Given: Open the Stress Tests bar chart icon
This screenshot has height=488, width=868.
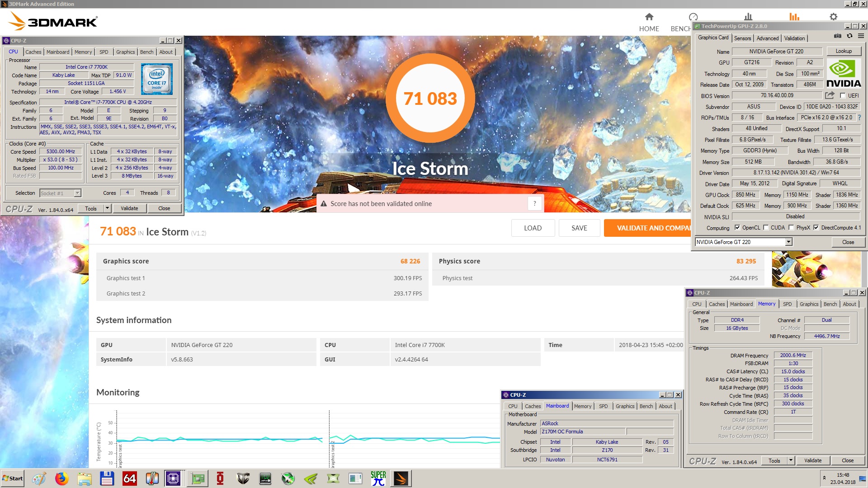Looking at the screenshot, I should (748, 17).
